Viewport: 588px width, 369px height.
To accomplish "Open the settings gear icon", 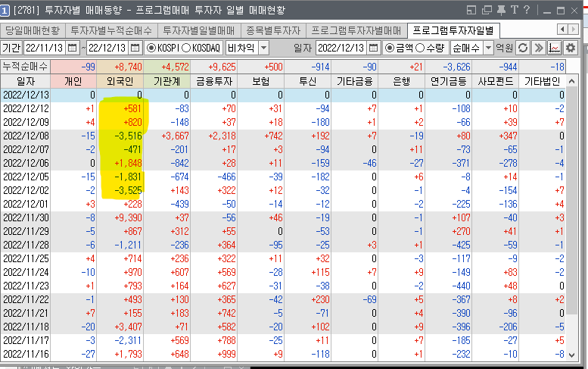I will 571,48.
